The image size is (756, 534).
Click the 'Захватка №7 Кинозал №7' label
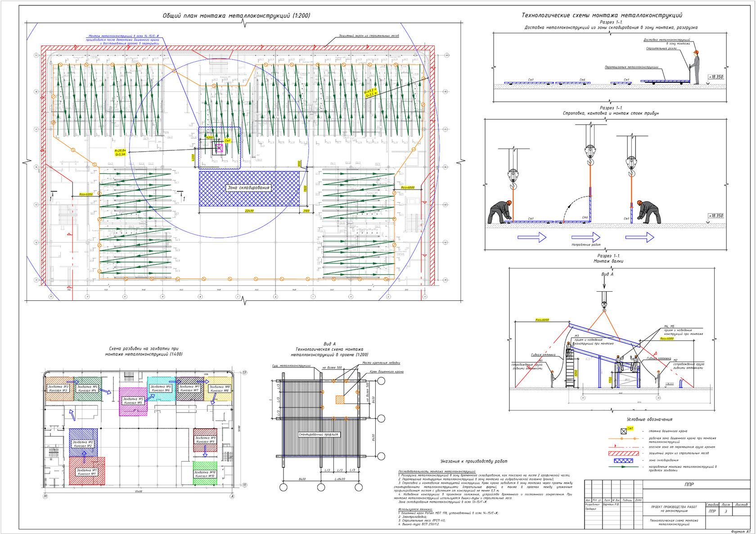189,389
